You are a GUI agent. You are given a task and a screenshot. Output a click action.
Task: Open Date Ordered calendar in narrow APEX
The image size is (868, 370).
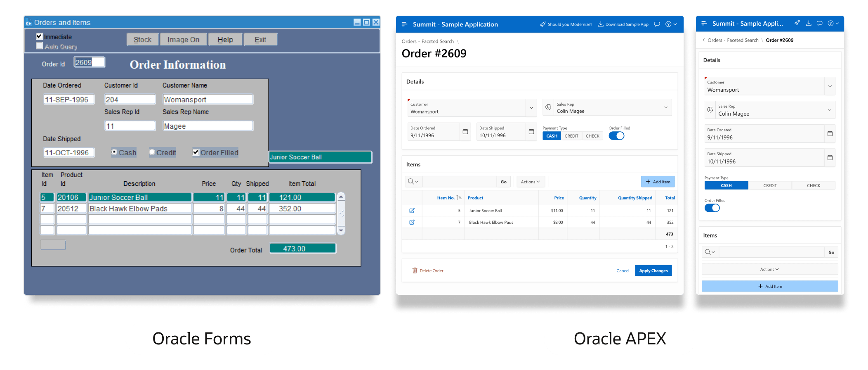830,134
